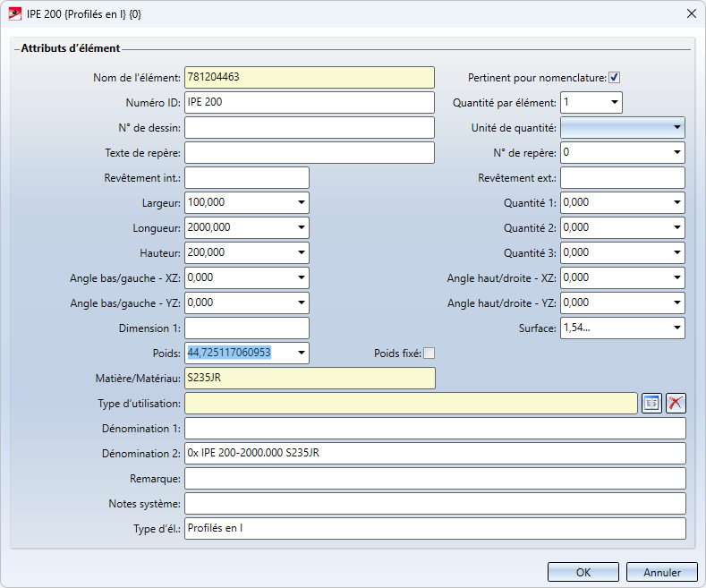This screenshot has height=588, width=706.
Task: Open the Largeur value dropdown
Action: pos(301,203)
